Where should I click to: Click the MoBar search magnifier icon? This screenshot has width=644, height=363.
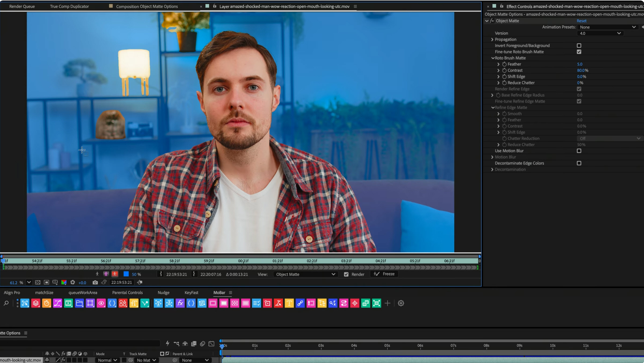(6, 303)
